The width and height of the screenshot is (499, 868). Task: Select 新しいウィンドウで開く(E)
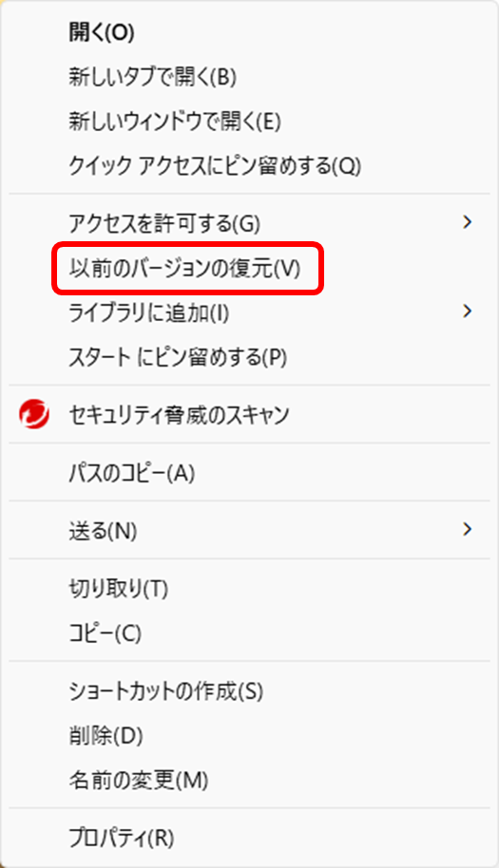(249, 122)
